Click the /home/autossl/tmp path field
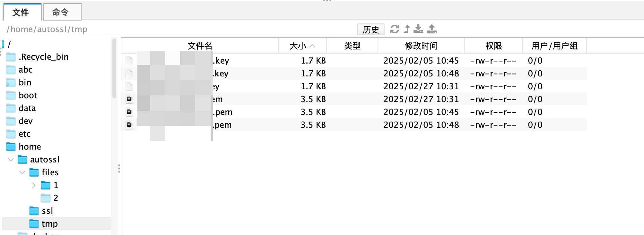 (180, 29)
